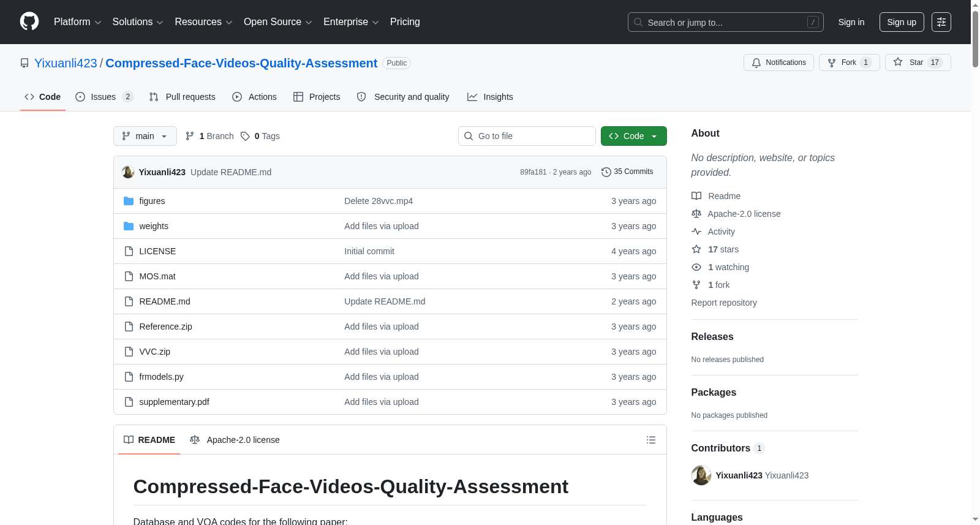Open the Releases heading link

click(x=712, y=337)
